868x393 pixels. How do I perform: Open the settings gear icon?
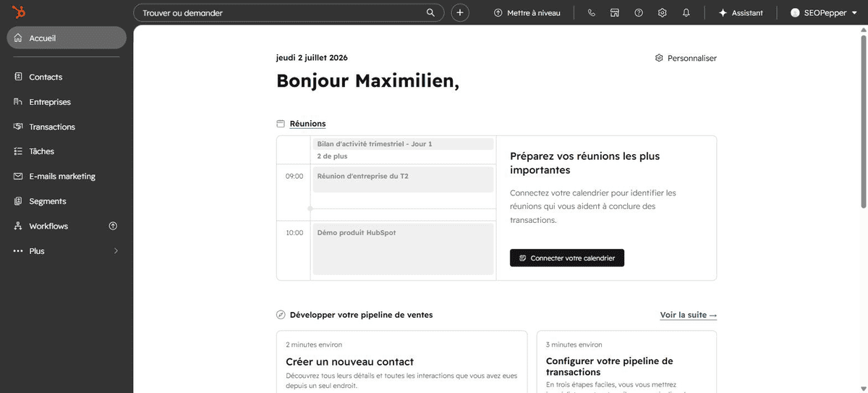662,12
